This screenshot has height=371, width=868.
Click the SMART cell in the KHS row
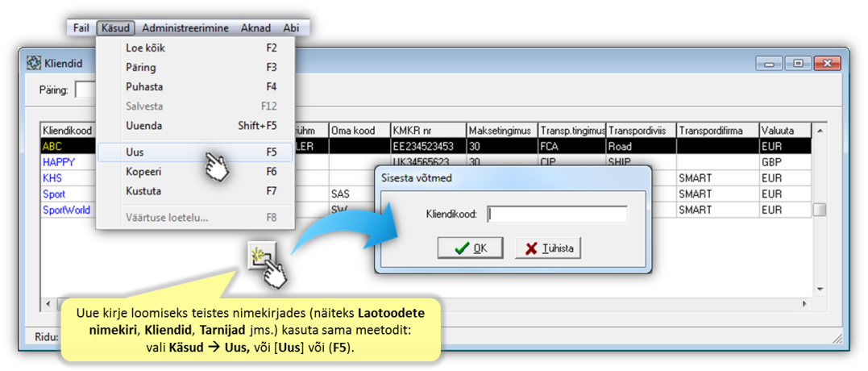coord(718,179)
